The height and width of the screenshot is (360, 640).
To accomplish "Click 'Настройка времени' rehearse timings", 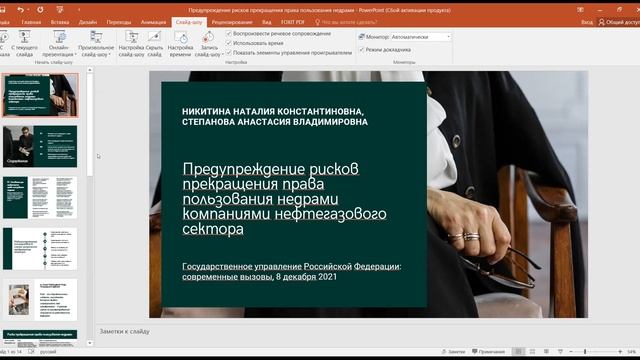I will 180,43.
